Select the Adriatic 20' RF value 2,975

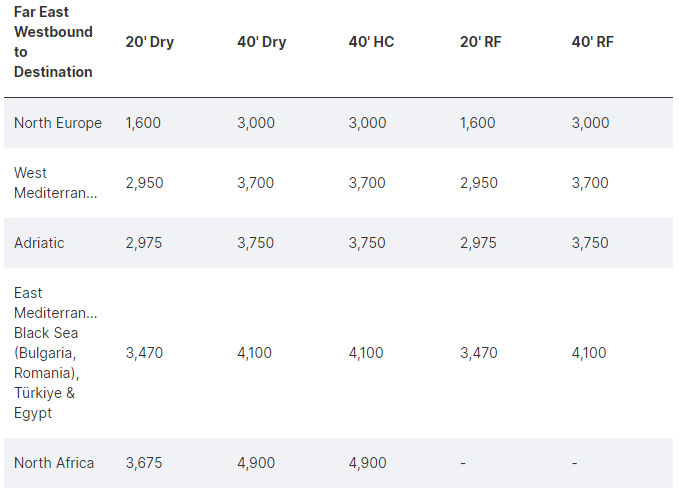(478, 243)
